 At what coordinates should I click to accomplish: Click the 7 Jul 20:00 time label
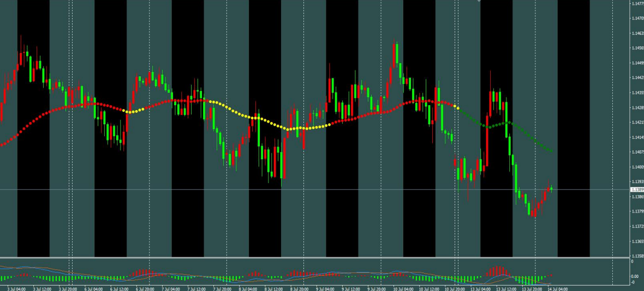tap(223, 289)
